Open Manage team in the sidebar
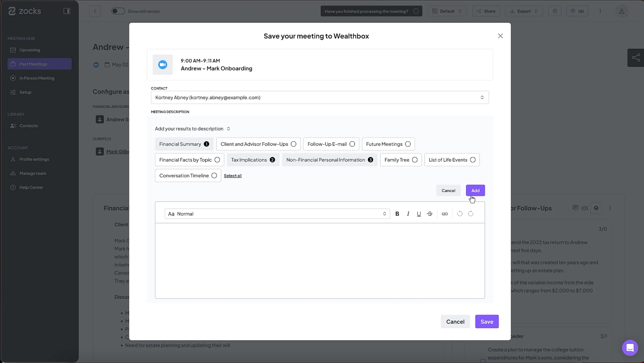Image resolution: width=644 pixels, height=363 pixels. [39, 173]
